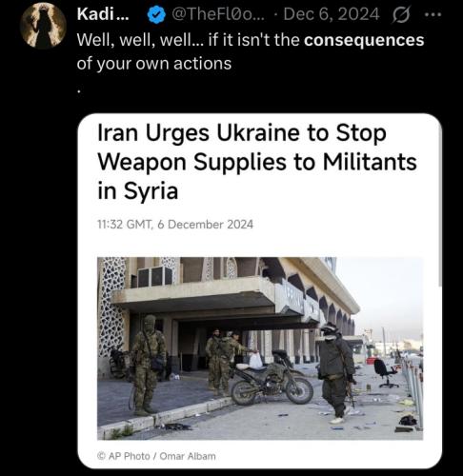Open the @TheFl0o… handle link
The image size is (463, 476).
coord(218,14)
